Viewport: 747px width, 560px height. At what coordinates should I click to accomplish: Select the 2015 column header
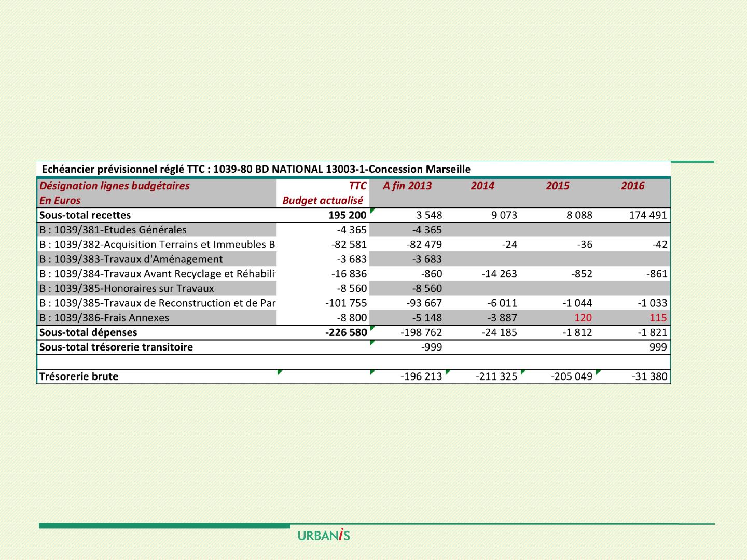point(557,186)
